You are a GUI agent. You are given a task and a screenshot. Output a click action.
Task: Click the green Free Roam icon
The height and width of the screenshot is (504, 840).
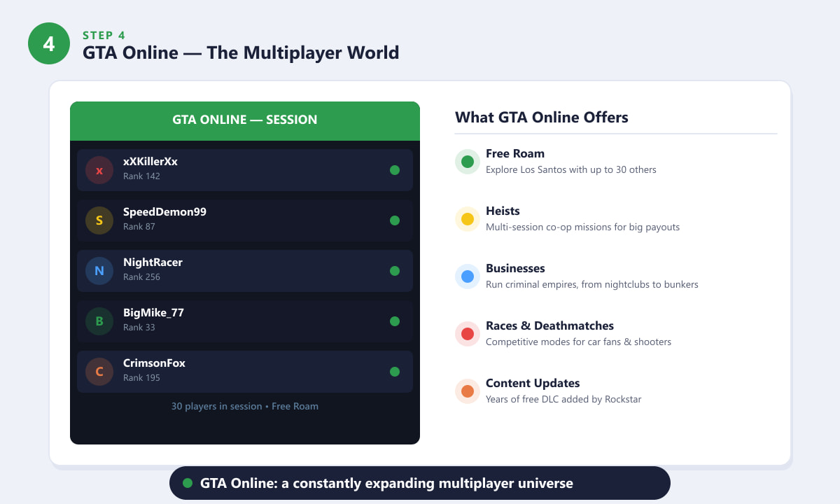(468, 162)
